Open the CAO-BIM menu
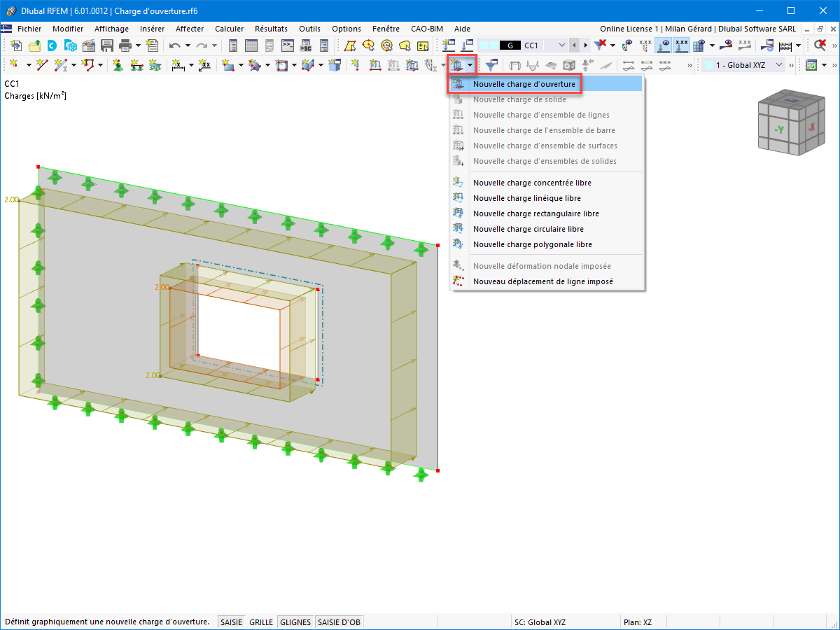The height and width of the screenshot is (630, 840). [x=428, y=29]
